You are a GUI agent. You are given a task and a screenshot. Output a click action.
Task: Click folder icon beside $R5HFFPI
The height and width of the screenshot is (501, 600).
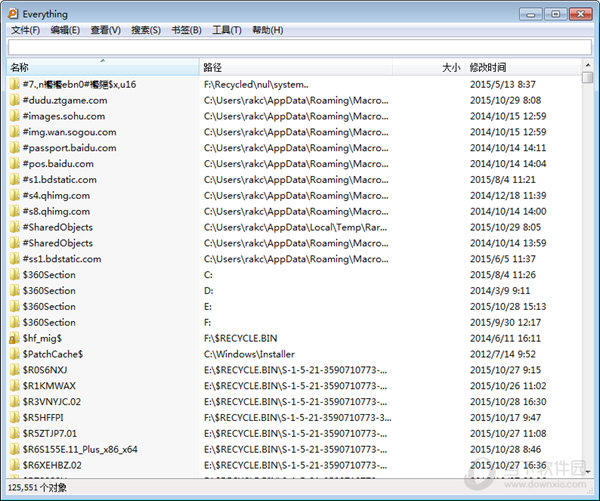click(14, 418)
